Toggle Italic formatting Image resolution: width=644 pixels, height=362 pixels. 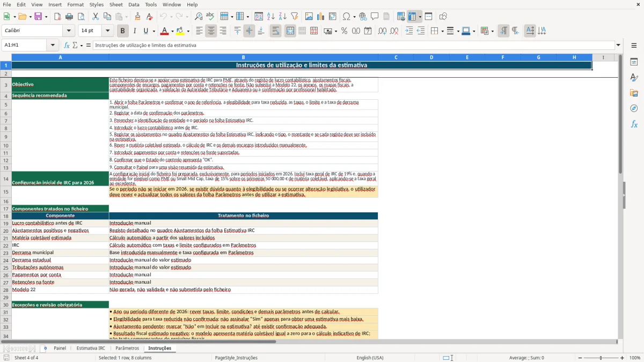pyautogui.click(x=134, y=31)
